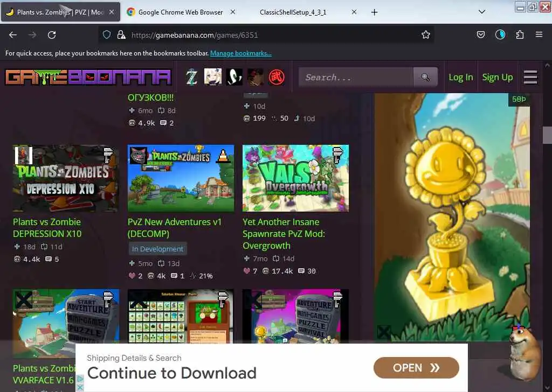Go to GameBanana home via logo

[x=88, y=78]
